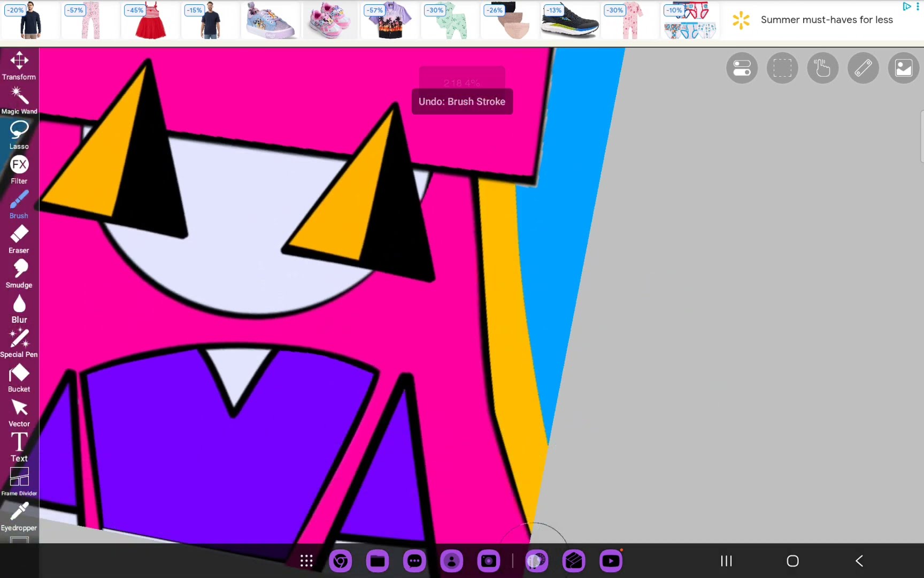The width and height of the screenshot is (924, 578).
Task: Choose the Lasso tool
Action: coord(19,135)
